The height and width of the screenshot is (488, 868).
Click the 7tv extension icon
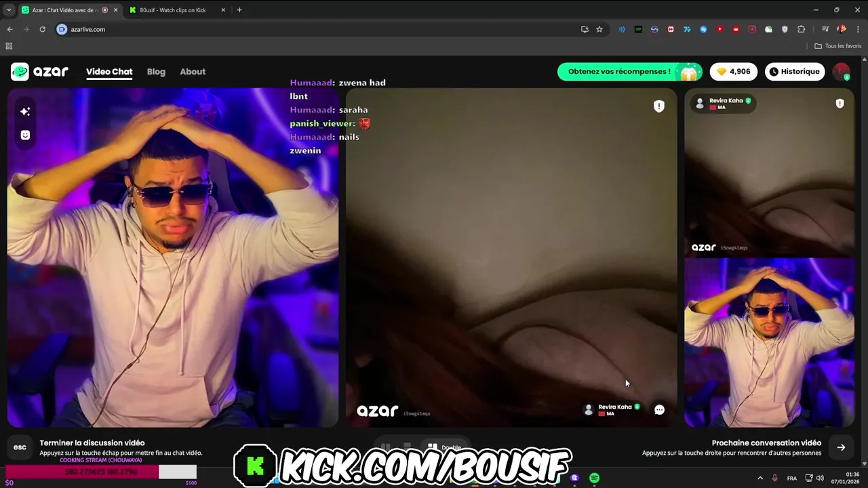coord(687,29)
